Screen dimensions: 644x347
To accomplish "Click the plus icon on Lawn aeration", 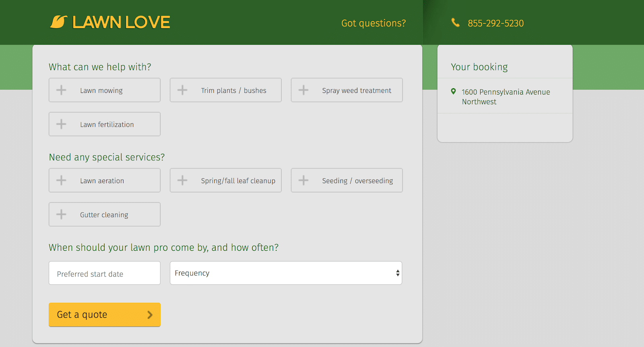I will (x=61, y=180).
